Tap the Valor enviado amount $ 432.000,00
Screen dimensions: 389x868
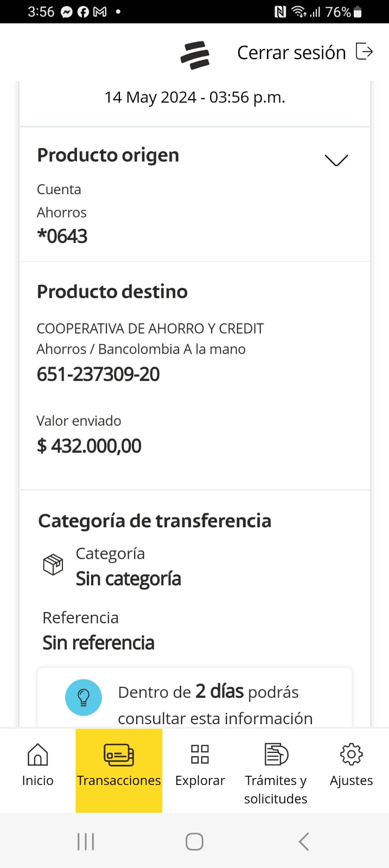(89, 446)
